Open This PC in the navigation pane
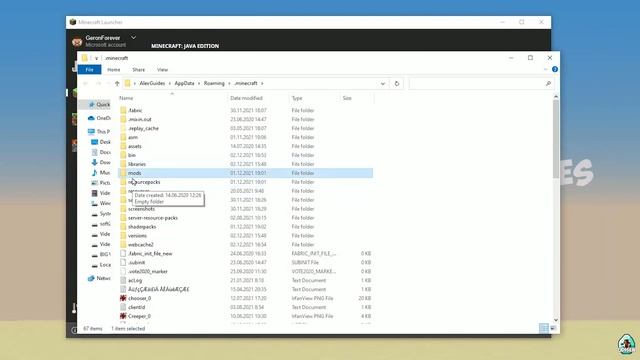The width and height of the screenshot is (640, 360). pyautogui.click(x=99, y=131)
